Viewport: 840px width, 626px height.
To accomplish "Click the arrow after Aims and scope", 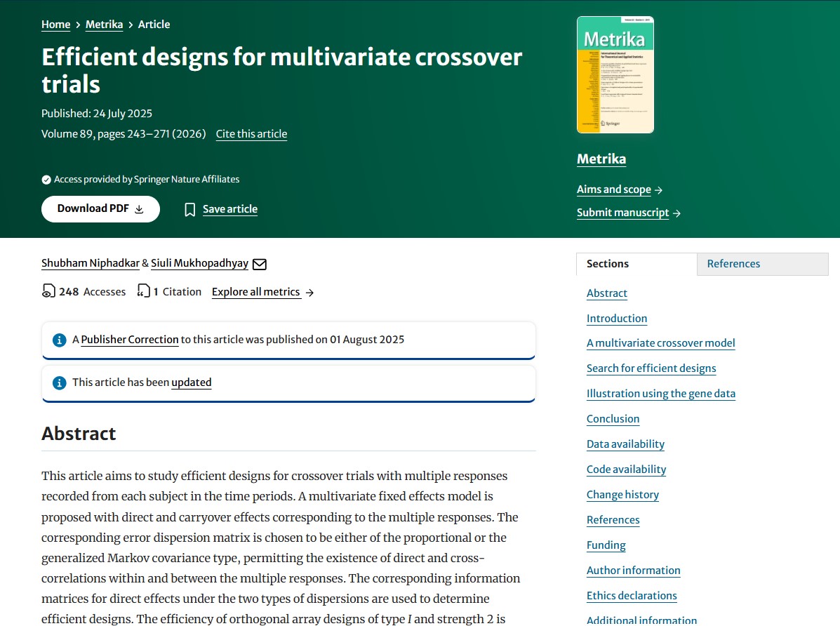I will pos(658,189).
